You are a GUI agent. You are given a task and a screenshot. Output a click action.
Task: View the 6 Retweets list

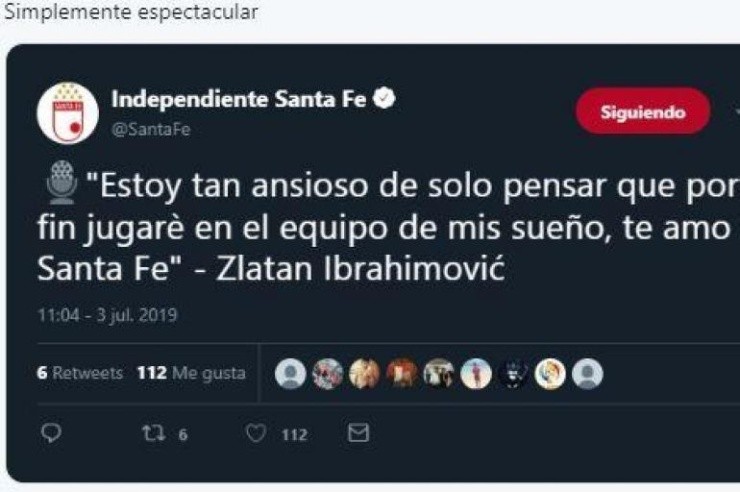(x=80, y=373)
